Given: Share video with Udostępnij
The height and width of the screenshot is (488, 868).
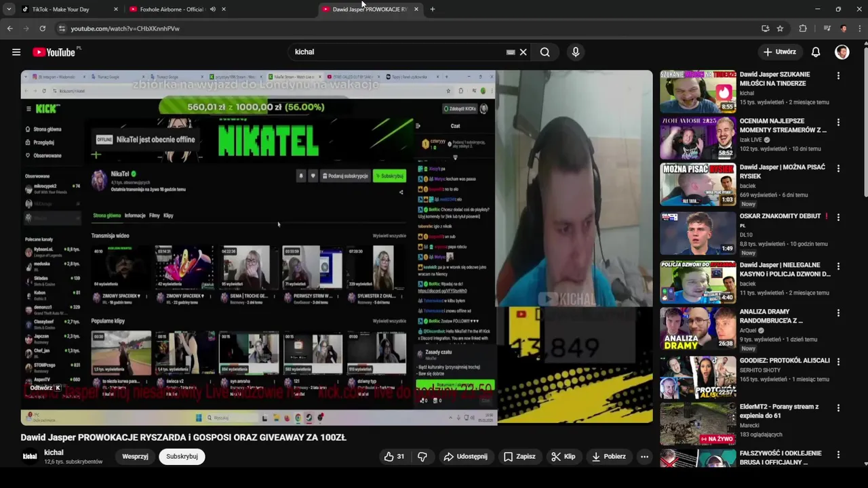Looking at the screenshot, I should 465,457.
